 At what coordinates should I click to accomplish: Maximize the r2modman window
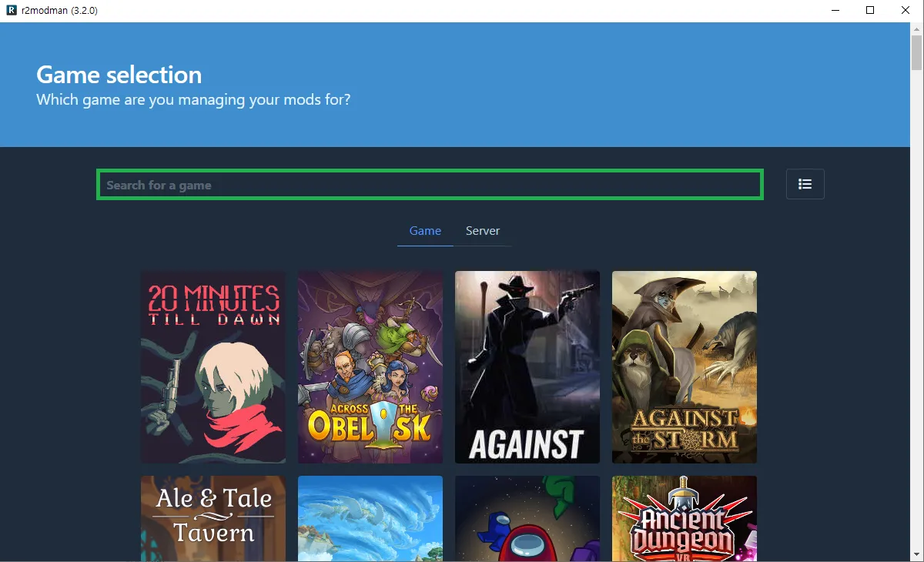(x=870, y=11)
